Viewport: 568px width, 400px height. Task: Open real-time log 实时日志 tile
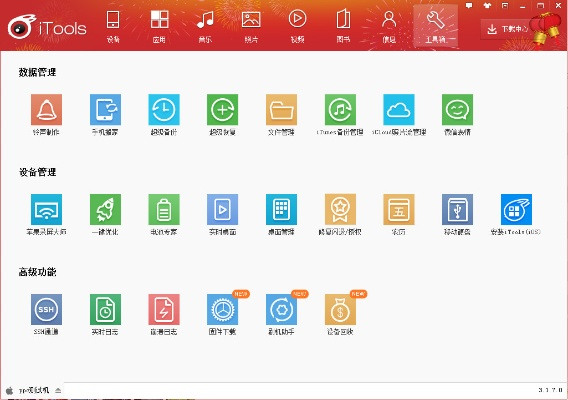[x=105, y=309]
